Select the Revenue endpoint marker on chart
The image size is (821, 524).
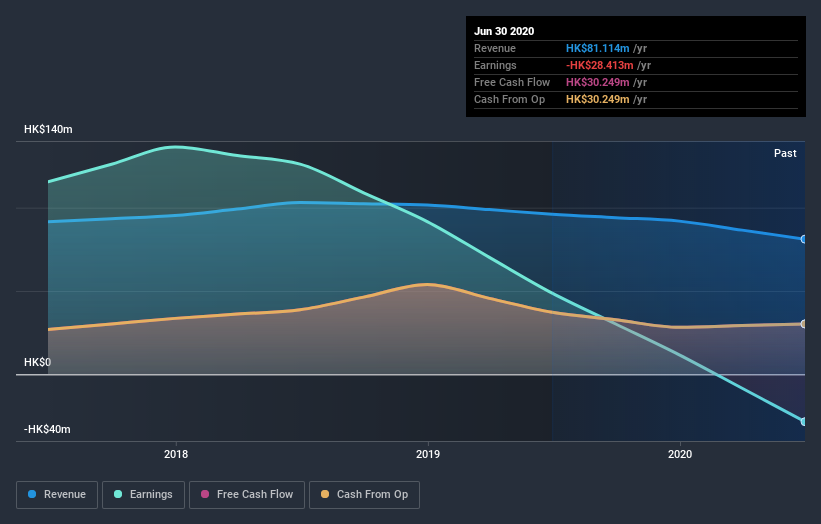coord(803,239)
